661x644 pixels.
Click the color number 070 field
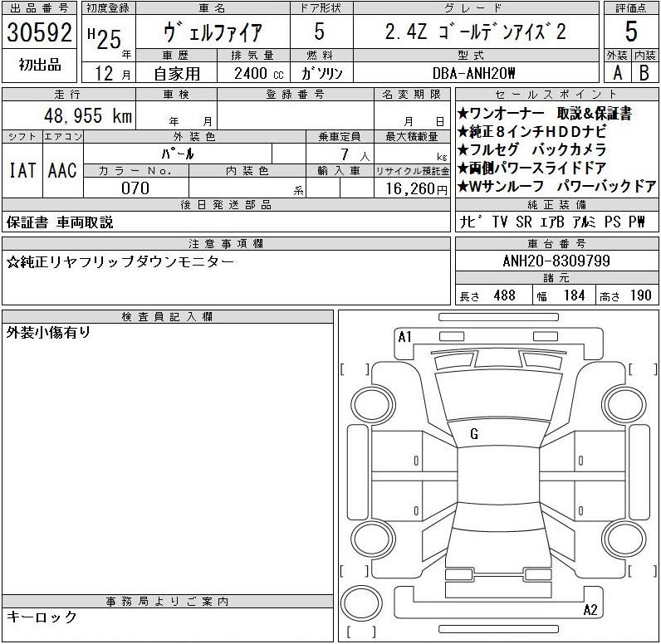pos(135,188)
